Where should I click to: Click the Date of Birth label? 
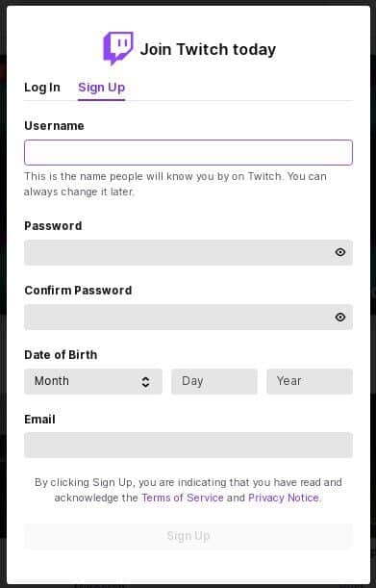61,355
